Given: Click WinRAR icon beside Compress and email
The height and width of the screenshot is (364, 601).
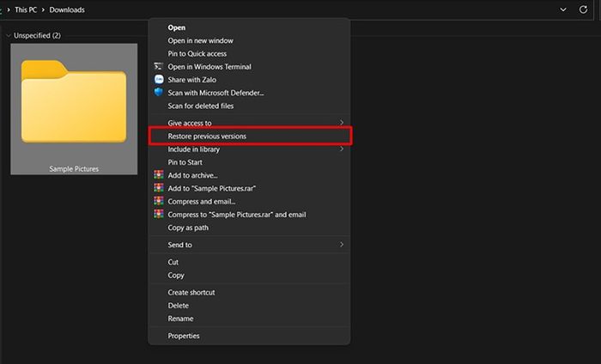Looking at the screenshot, I should click(x=159, y=201).
